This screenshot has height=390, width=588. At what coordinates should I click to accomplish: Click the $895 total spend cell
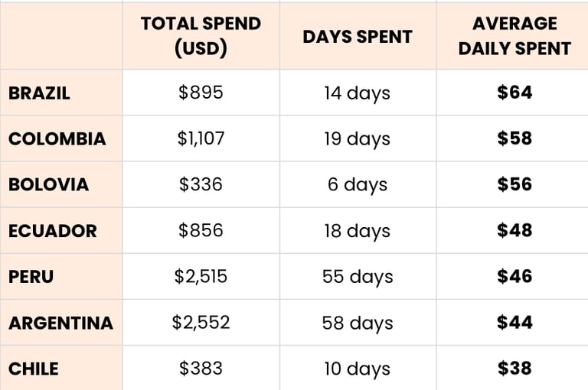tap(201, 93)
